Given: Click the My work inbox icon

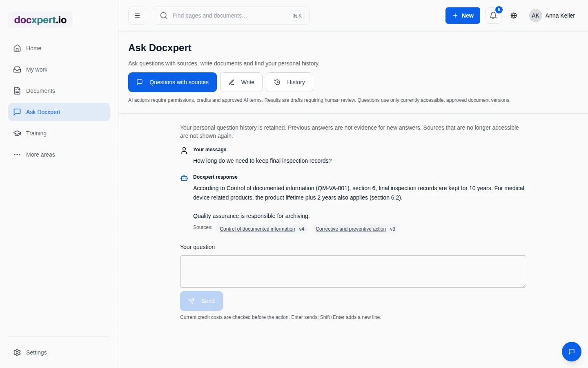Looking at the screenshot, I should pos(17,70).
